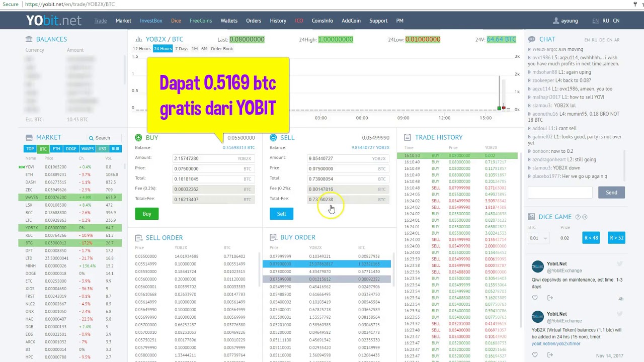
Task: Select the DOGE market filter tab
Action: (x=71, y=149)
